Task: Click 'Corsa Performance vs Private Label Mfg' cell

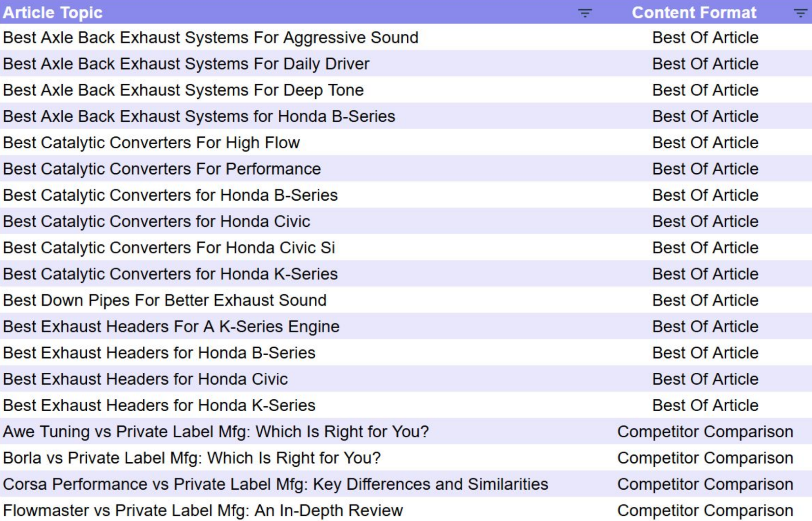Action: tap(275, 484)
